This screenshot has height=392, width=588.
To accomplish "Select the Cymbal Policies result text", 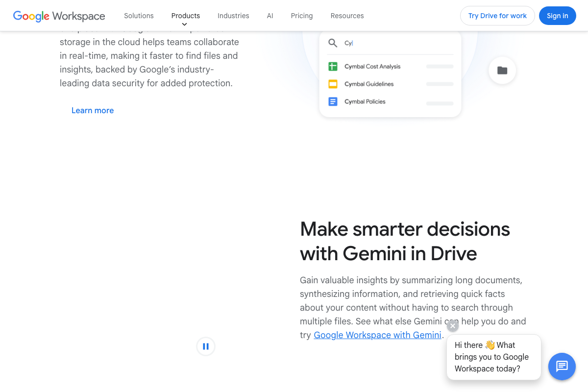I will tap(365, 101).
